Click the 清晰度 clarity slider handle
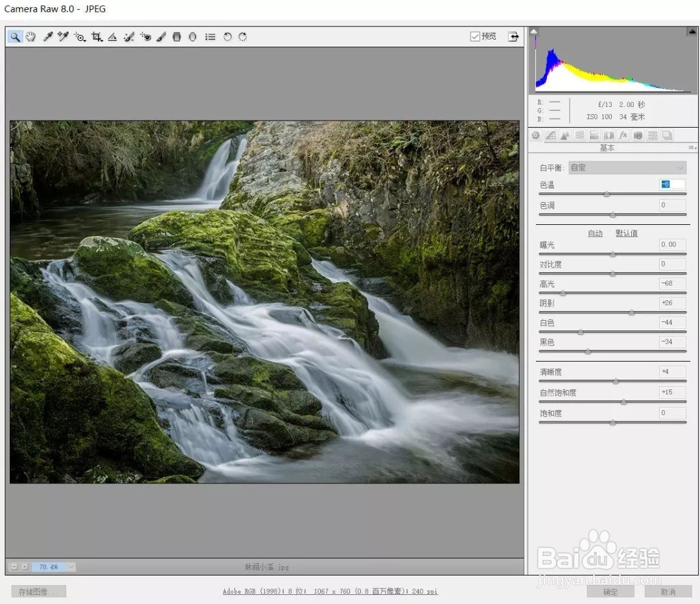The image size is (700, 604). (616, 381)
